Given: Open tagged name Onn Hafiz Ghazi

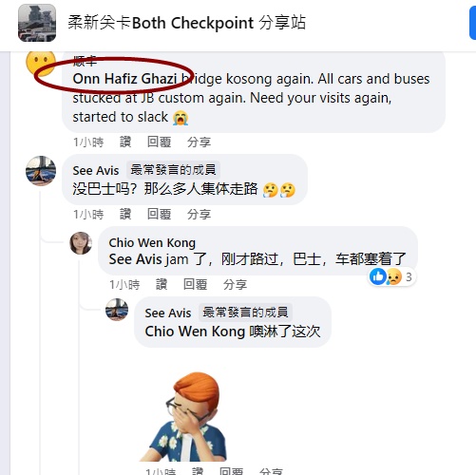Looking at the screenshot, I should (x=124, y=79).
